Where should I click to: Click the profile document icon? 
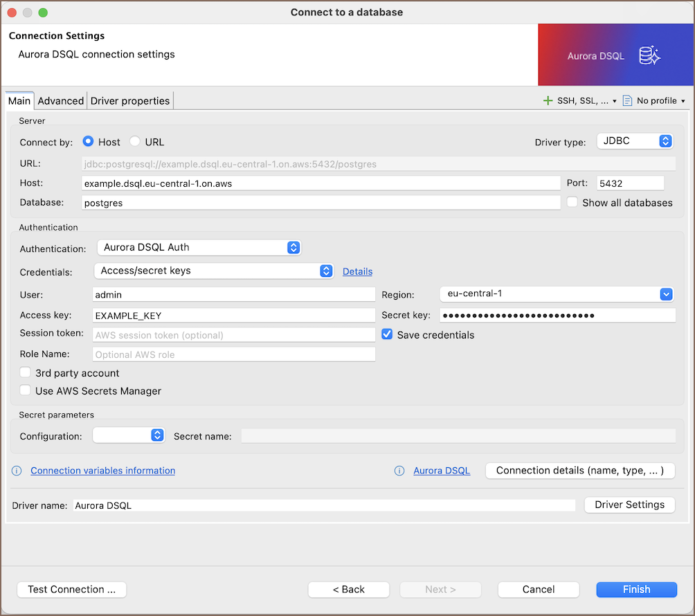[x=627, y=101]
